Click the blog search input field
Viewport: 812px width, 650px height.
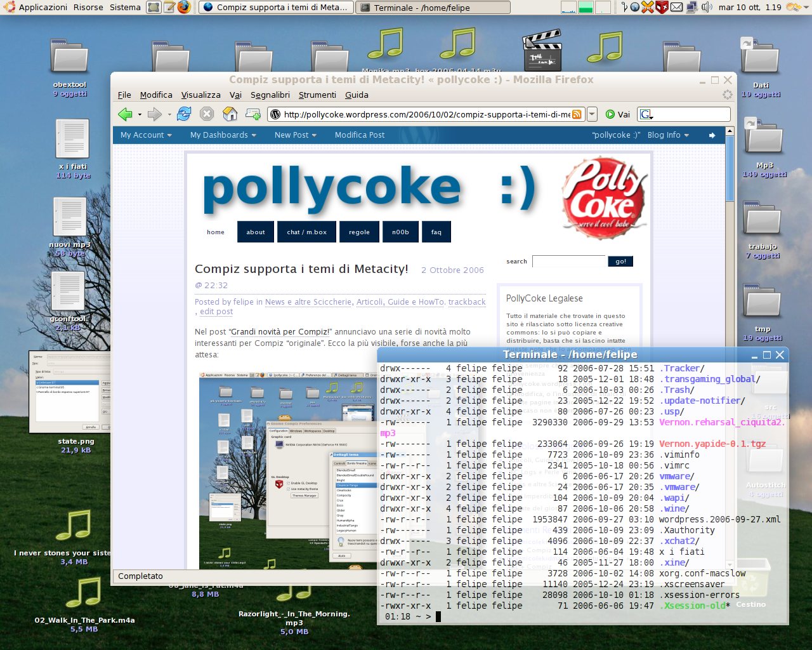pyautogui.click(x=568, y=261)
